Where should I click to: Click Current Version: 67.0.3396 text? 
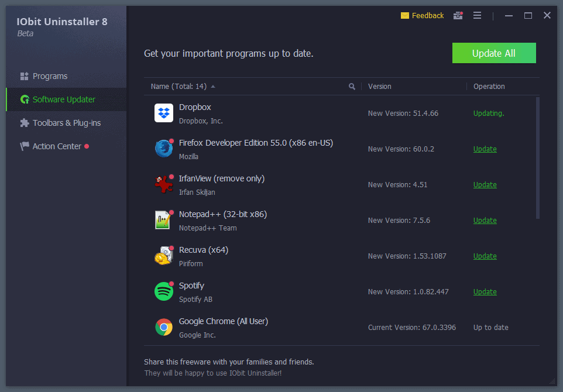coord(412,328)
